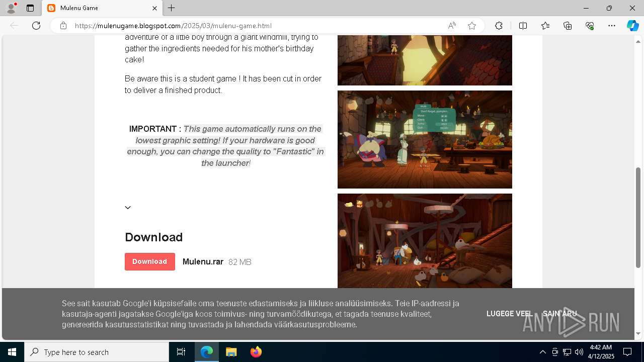The height and width of the screenshot is (362, 644).
Task: Click SAIN ARU cookie button
Action: pyautogui.click(x=559, y=314)
